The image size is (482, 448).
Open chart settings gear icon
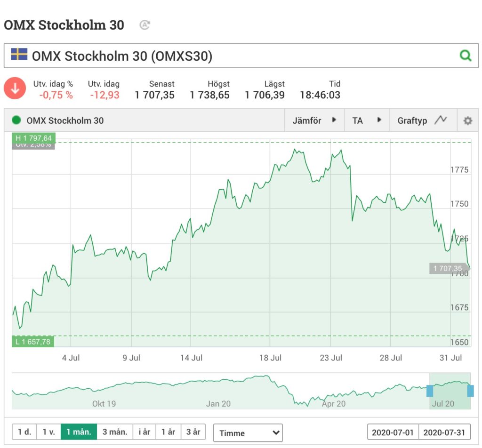click(x=467, y=120)
